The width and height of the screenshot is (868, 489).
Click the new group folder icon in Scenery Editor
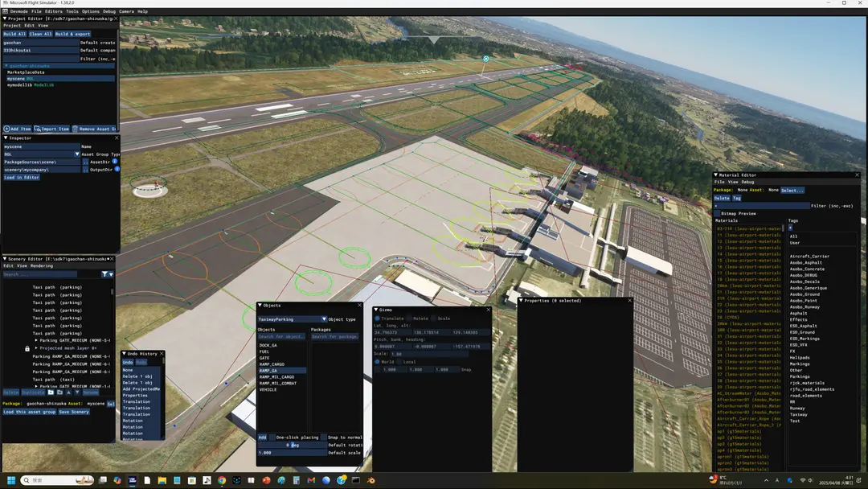point(51,392)
